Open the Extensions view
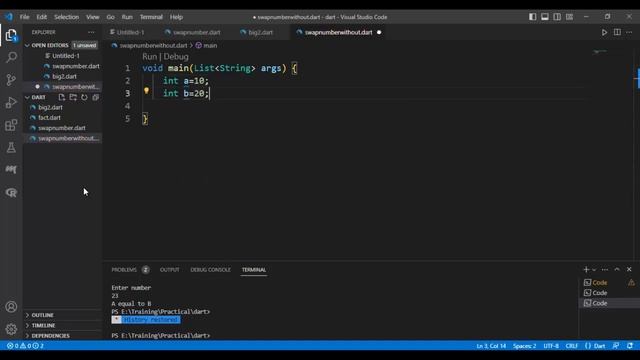This screenshot has height=360, width=640. (11, 125)
